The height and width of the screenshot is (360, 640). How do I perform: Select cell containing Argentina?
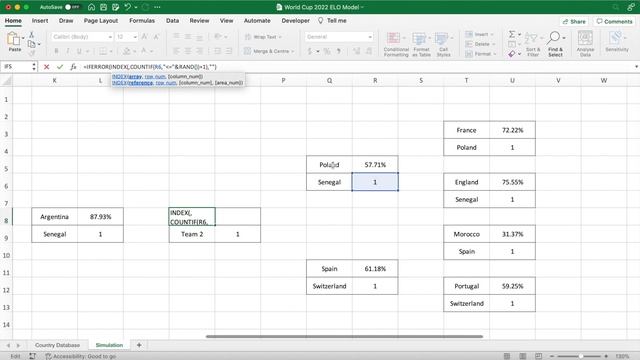click(x=54, y=217)
